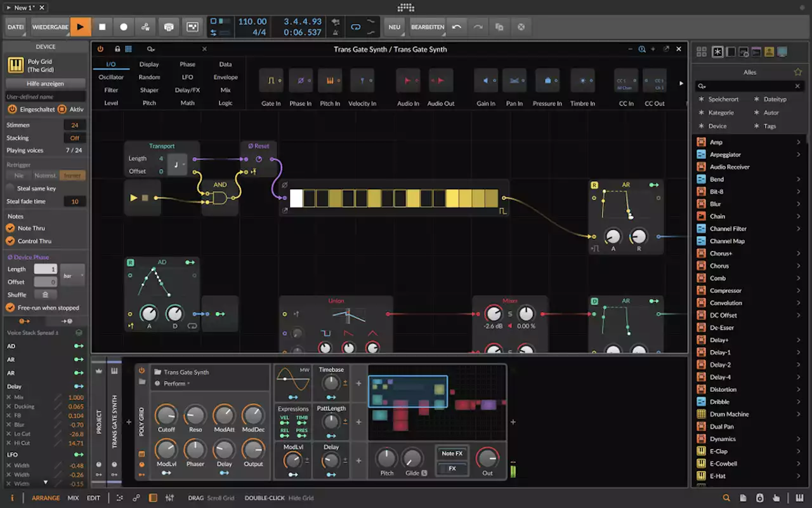Toggle the Grid editor power button
The width and height of the screenshot is (812, 508).
point(100,49)
